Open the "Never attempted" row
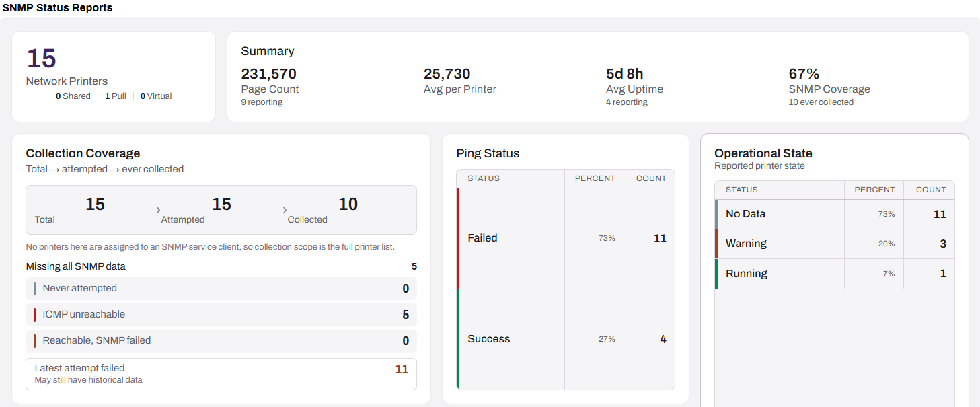 click(221, 289)
